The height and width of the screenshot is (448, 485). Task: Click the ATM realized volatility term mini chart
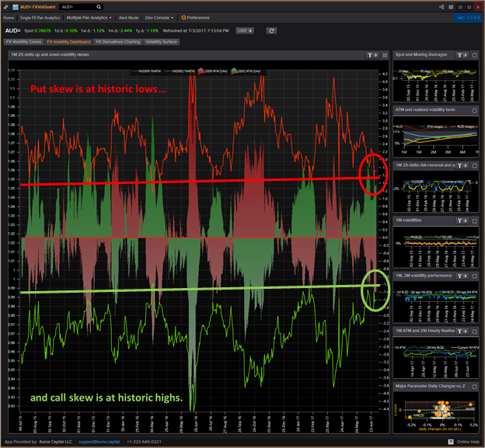point(435,136)
